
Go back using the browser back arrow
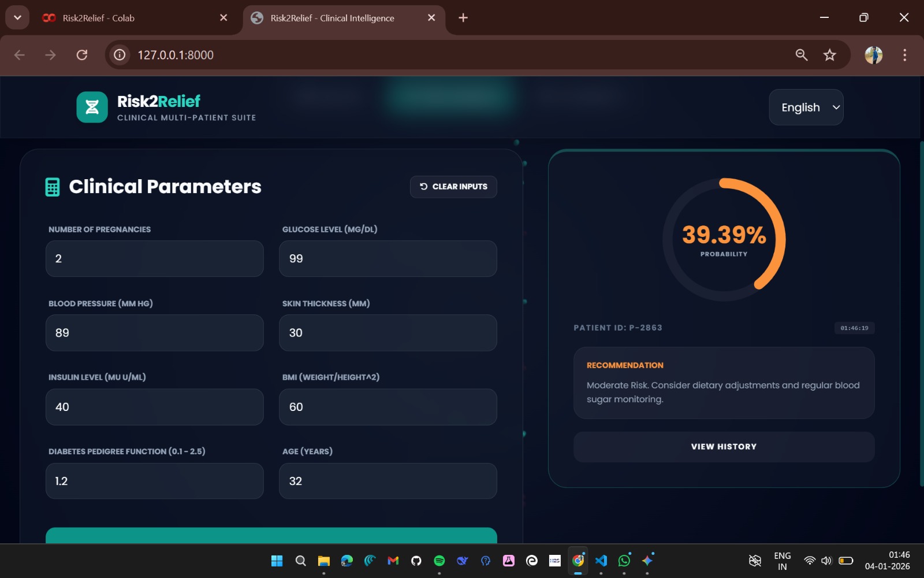(x=20, y=55)
